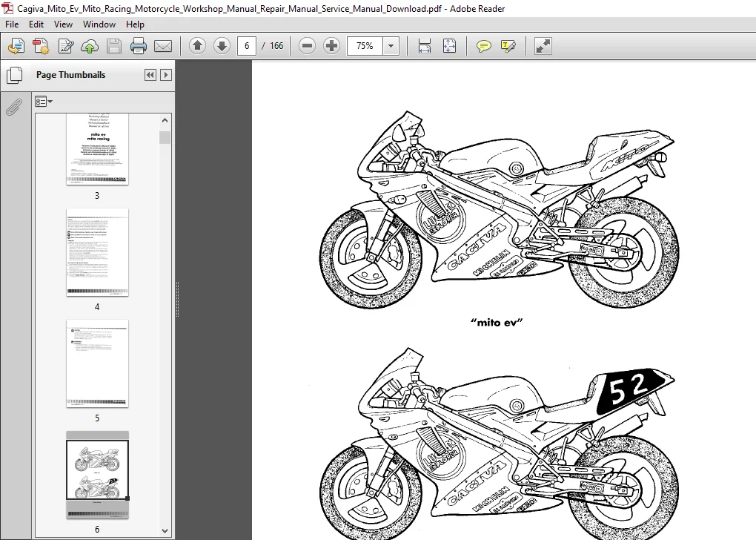
Task: Click the cloud upload icon
Action: pos(90,46)
